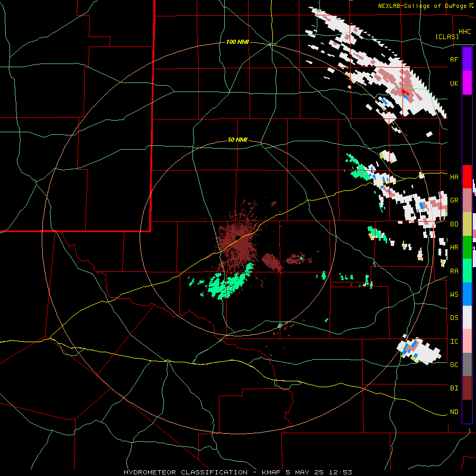Click the 'WS' legend label
Viewport: 476px width, 476px height.
(x=454, y=295)
